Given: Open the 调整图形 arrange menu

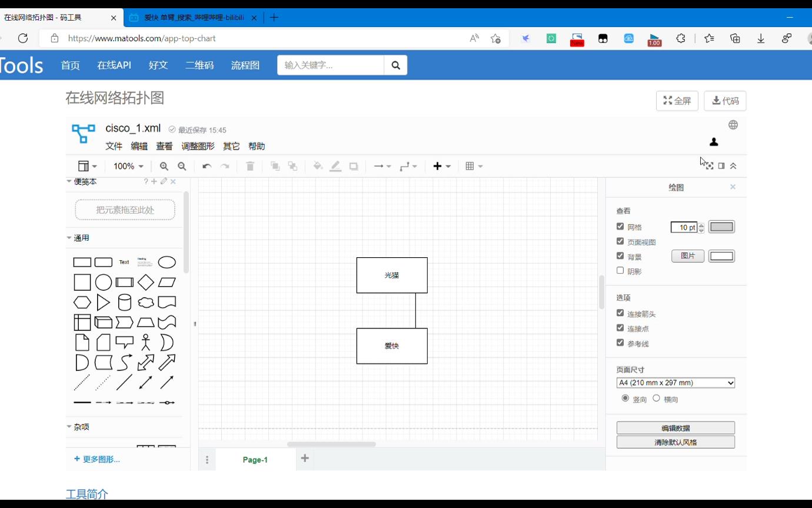Looking at the screenshot, I should (198, 147).
